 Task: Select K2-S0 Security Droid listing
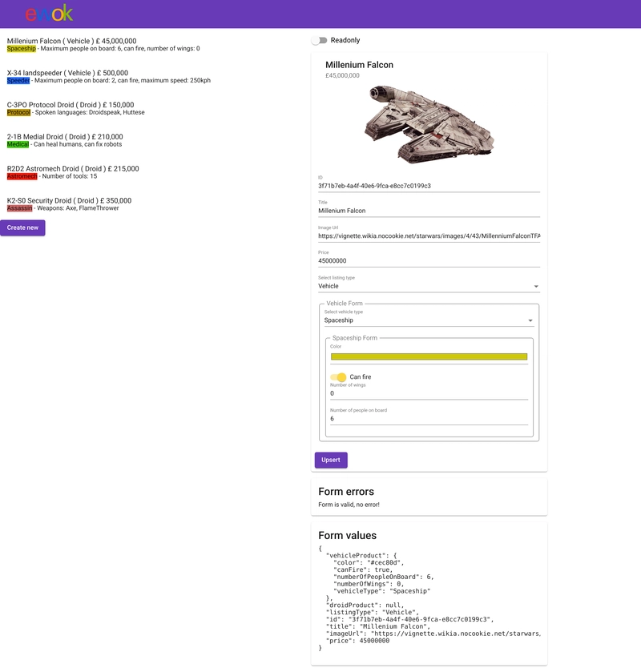pos(69,204)
